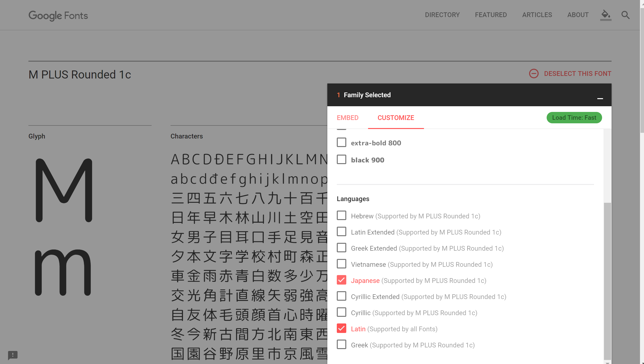This screenshot has width=644, height=364.
Task: Enable the black 900 font weight
Action: [x=341, y=159]
